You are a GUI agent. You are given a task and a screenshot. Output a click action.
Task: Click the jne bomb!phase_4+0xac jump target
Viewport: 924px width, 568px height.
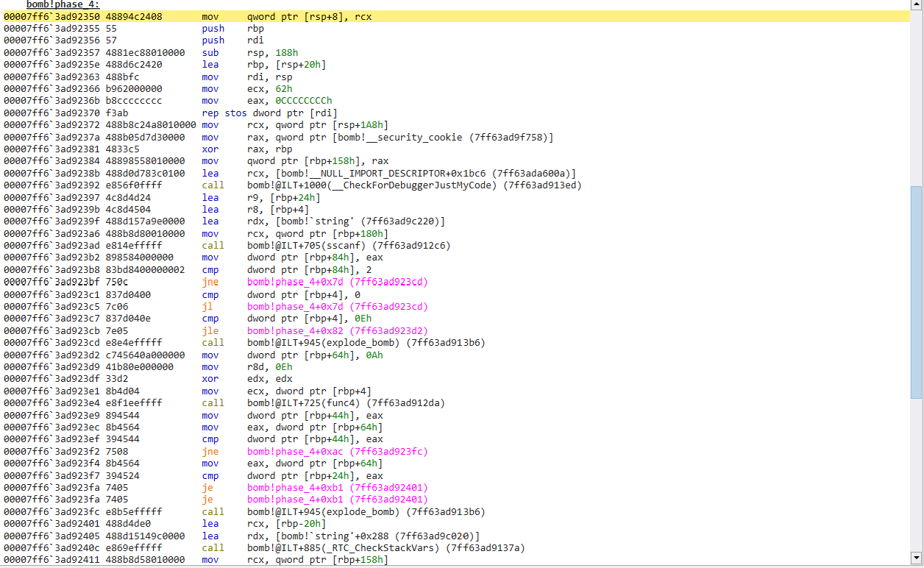pyautogui.click(x=337, y=451)
